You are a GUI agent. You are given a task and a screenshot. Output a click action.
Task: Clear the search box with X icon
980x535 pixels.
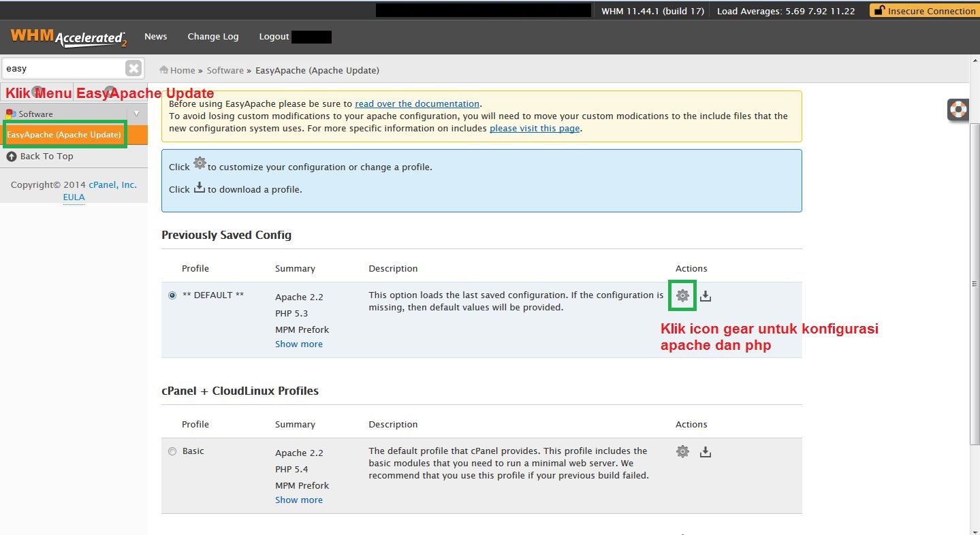(133, 68)
